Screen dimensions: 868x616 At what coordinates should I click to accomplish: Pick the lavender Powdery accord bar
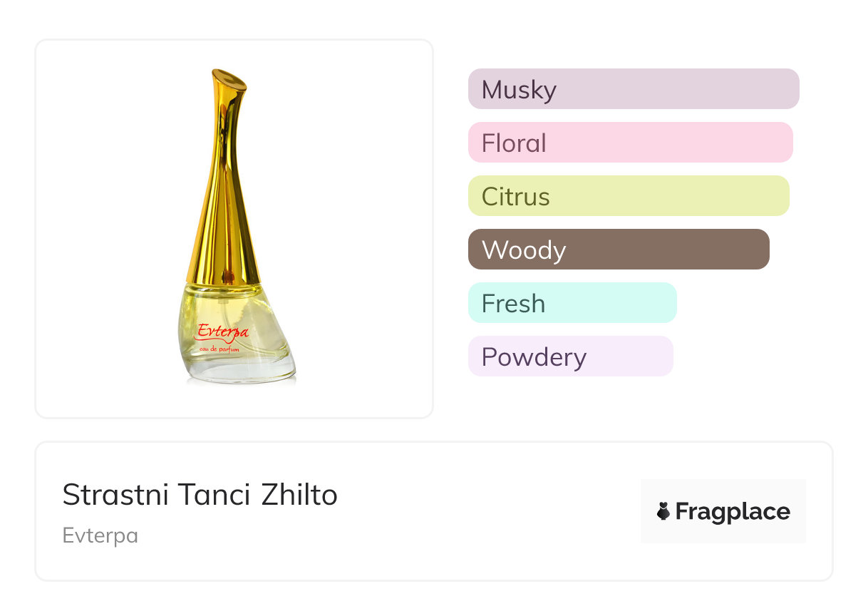pyautogui.click(x=570, y=356)
